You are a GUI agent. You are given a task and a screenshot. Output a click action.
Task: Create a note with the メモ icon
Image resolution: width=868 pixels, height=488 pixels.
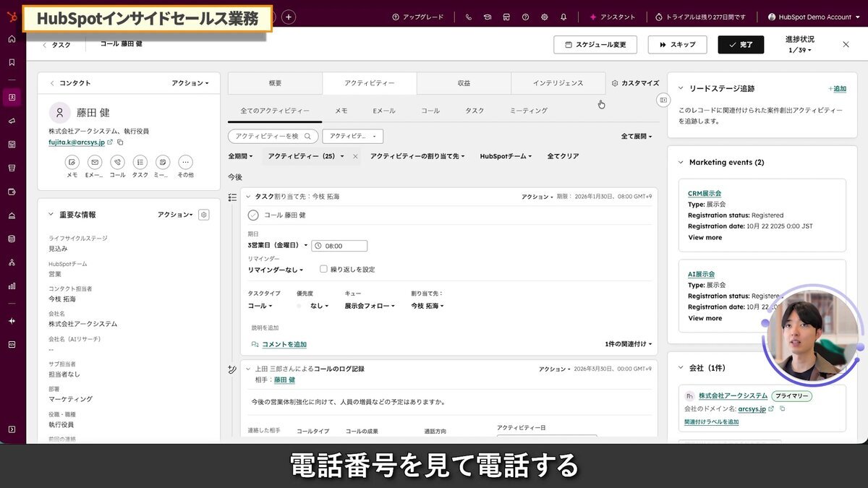(72, 163)
